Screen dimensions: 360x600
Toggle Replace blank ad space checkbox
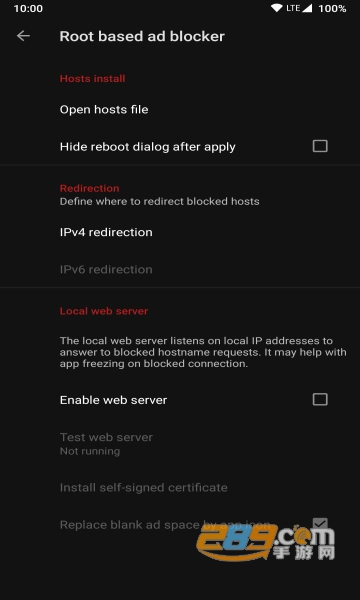point(320,523)
